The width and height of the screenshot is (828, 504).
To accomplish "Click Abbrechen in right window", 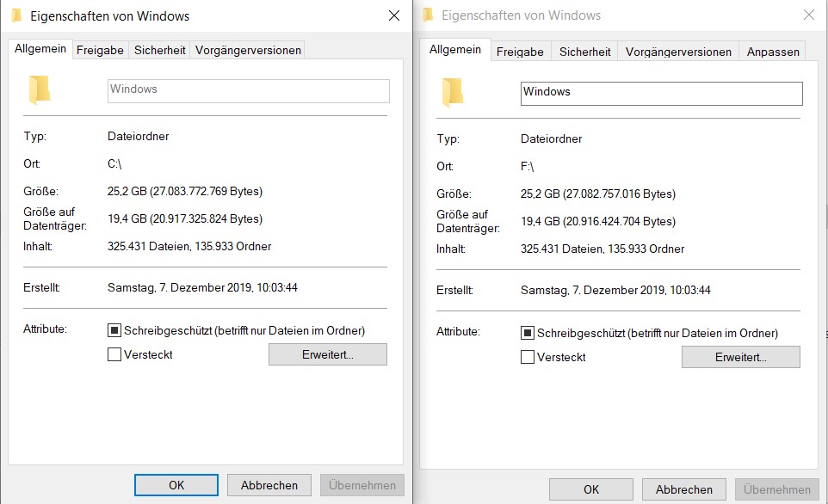I will coord(684,489).
